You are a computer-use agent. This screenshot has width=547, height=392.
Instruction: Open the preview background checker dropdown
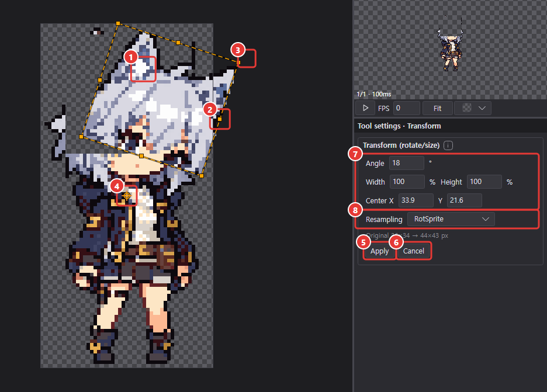(x=473, y=108)
